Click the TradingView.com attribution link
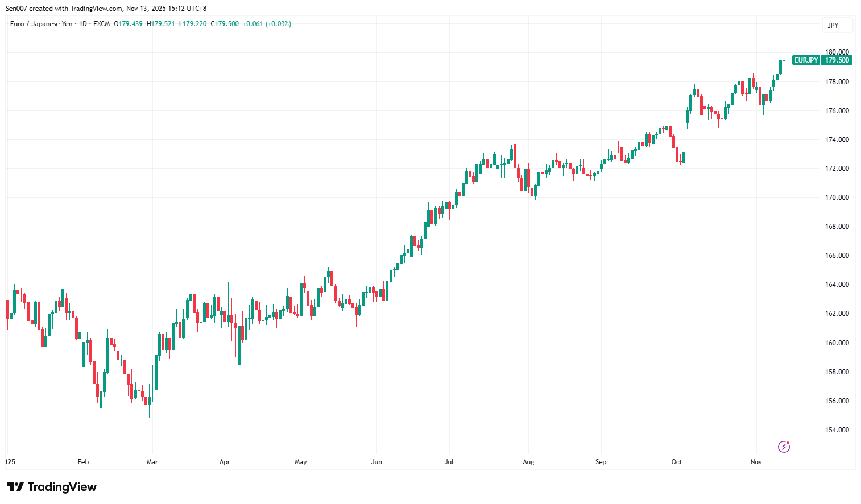 point(94,8)
